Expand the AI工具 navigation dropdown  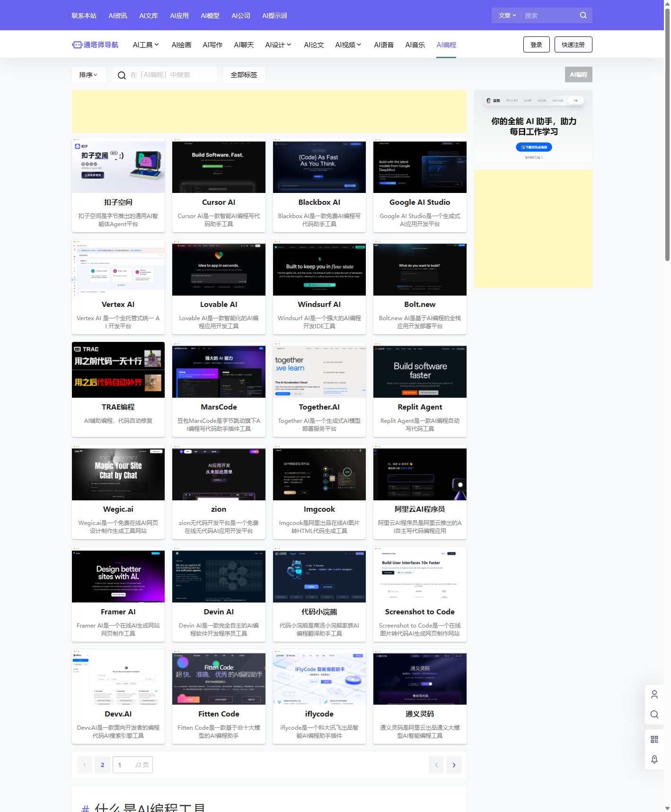point(145,44)
